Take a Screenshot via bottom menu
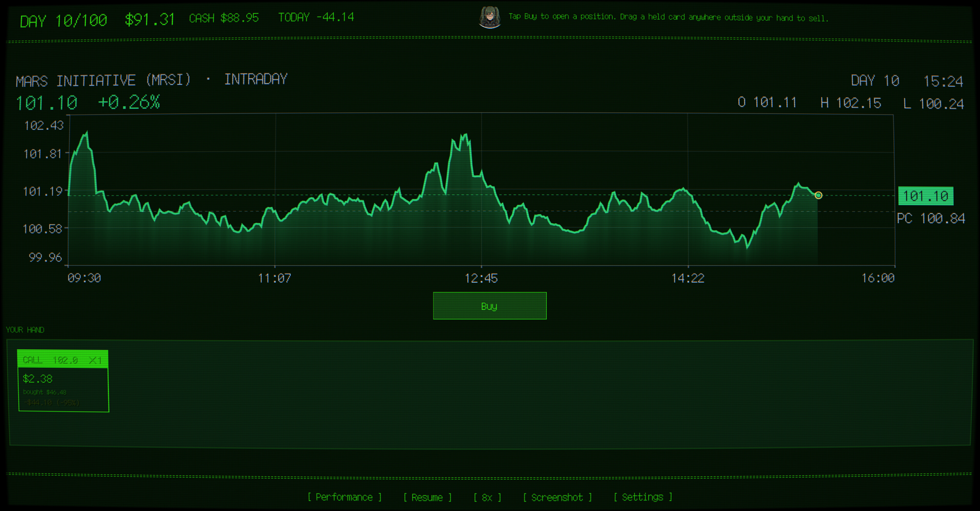Viewport: 980px width, 511px height. click(557, 497)
